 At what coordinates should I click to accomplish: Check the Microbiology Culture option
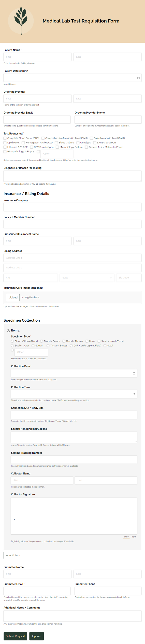(57, 147)
